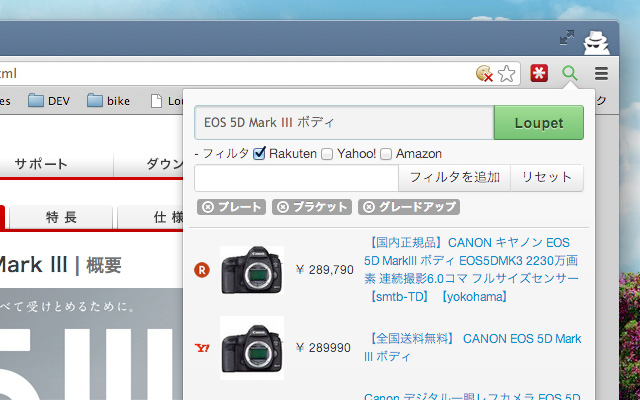Click the Yahoo Y! icon in results
The image size is (640, 400).
click(202, 348)
